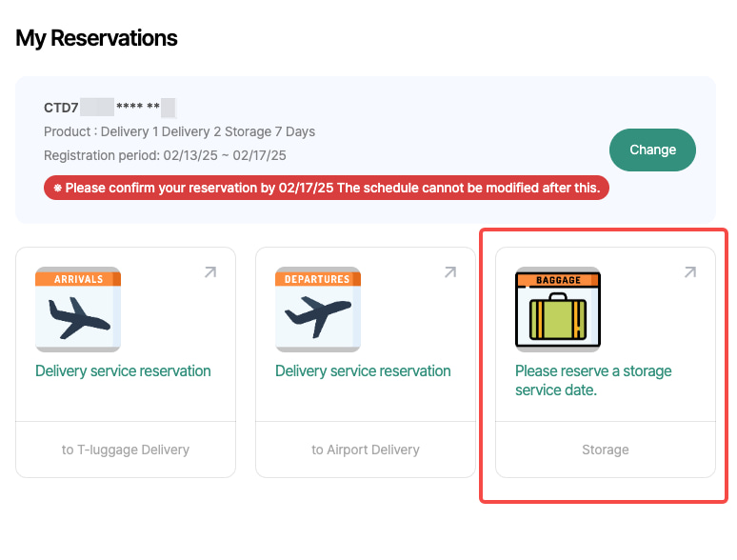737x560 pixels.
Task: Click the 'to Airport Delivery' footer label
Action: [366, 450]
